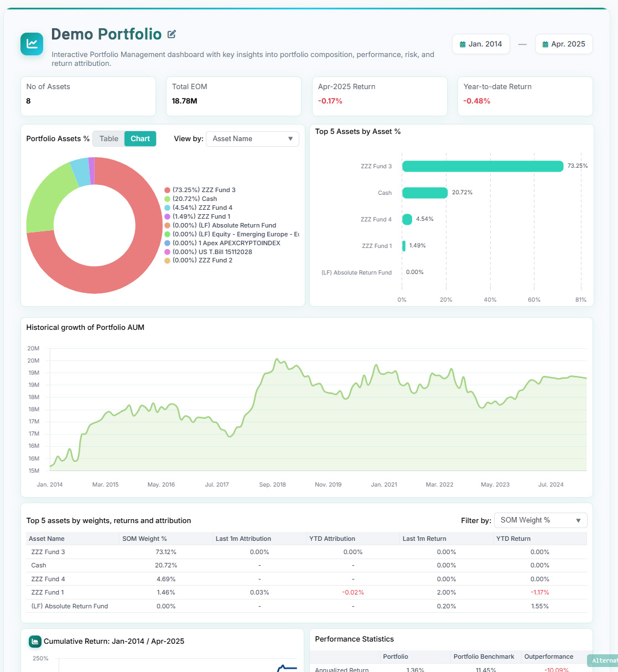This screenshot has height=672, width=618.
Task: Edit the Demo Portfolio name pencil icon
Action: point(172,34)
